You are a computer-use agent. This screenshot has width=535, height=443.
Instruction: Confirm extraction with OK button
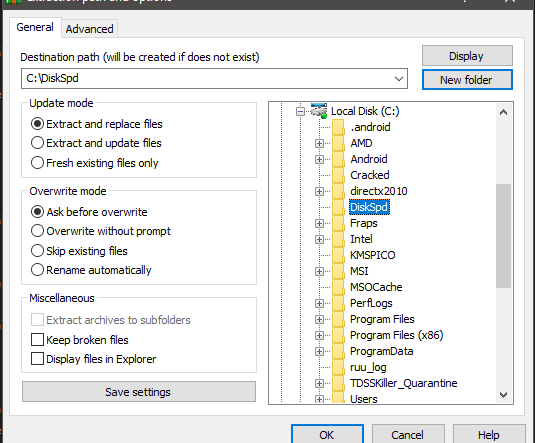pos(327,434)
